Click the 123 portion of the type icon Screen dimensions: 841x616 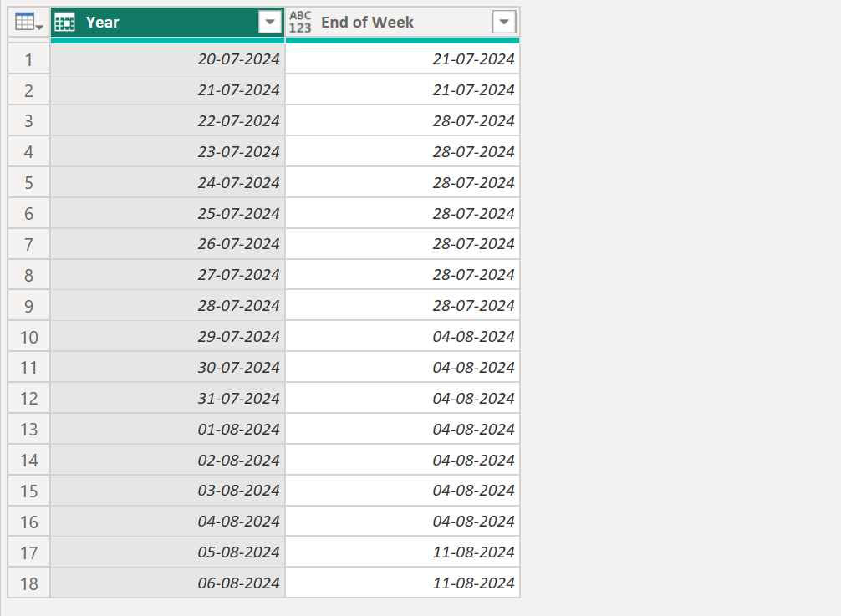click(300, 26)
